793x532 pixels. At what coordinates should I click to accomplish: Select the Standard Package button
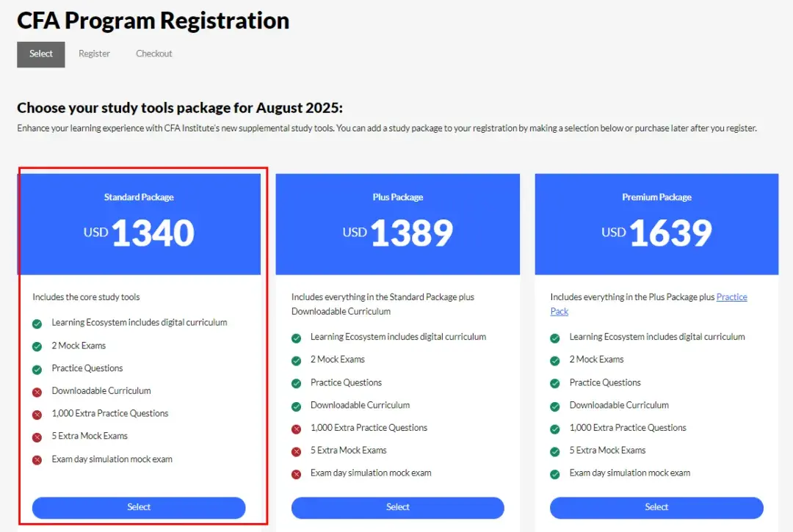tap(139, 507)
